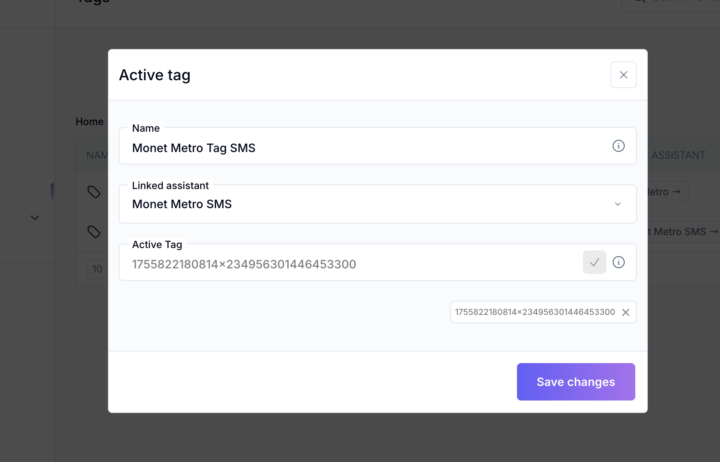
Task: Open the rows-per-page selector showing 10
Action: [x=96, y=269]
